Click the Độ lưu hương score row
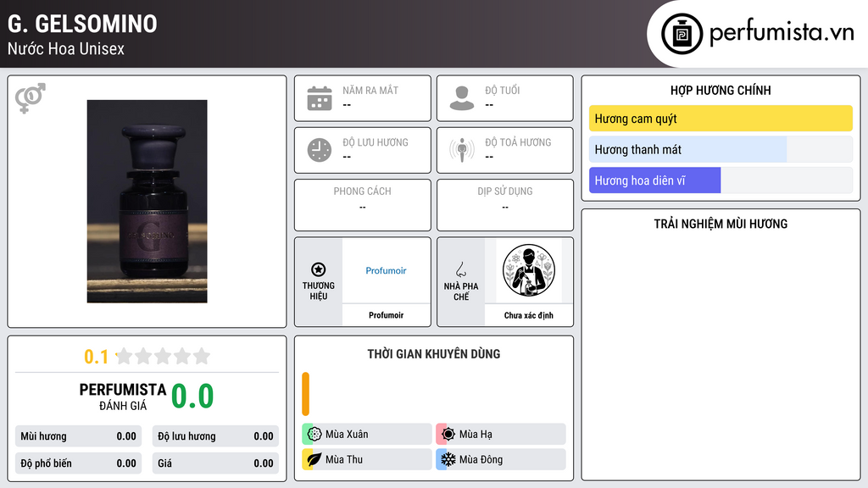The width and height of the screenshot is (868, 488). point(215,436)
